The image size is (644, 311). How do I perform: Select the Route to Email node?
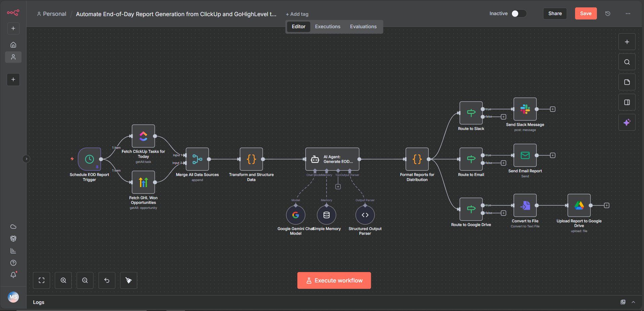[x=471, y=159]
